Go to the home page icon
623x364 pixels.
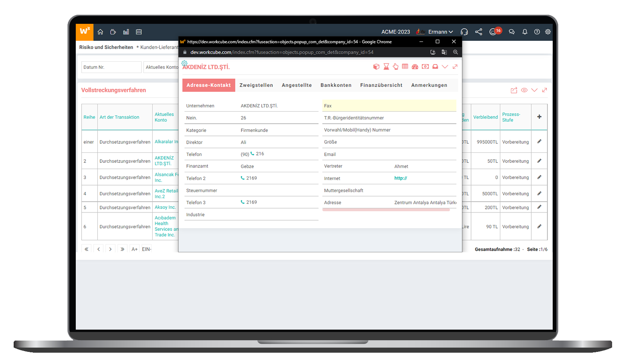(100, 32)
